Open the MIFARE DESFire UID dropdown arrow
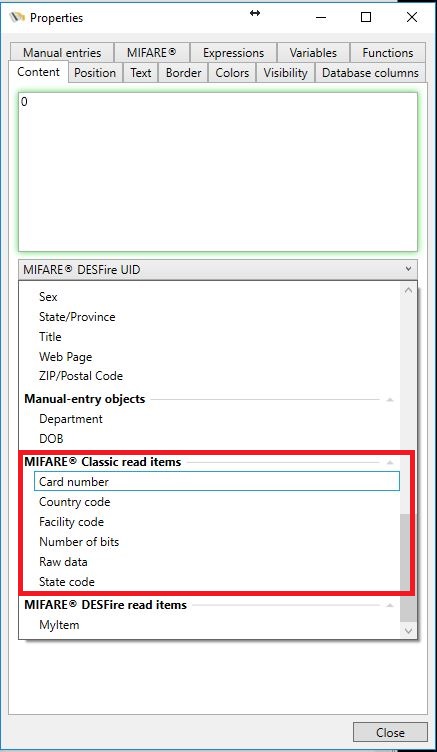 tap(408, 269)
